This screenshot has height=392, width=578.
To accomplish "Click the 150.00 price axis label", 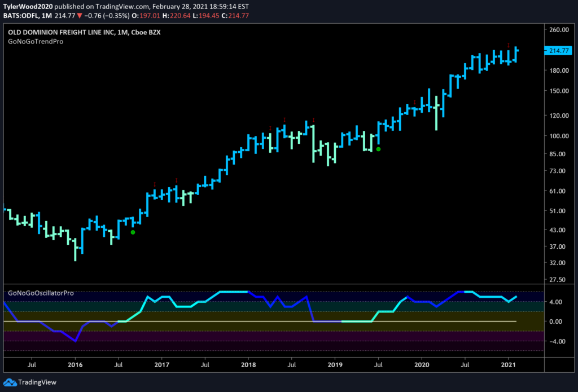I will (559, 91).
